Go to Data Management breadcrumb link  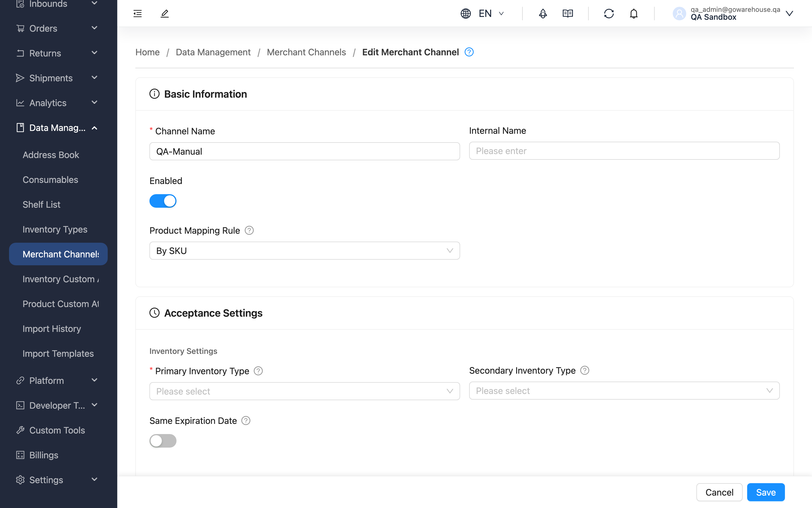(213, 52)
